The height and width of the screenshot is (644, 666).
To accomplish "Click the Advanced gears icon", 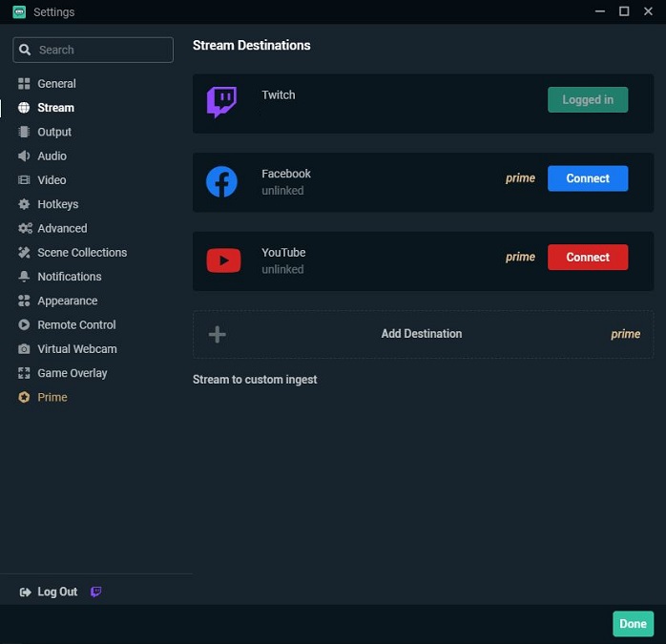I will point(25,229).
